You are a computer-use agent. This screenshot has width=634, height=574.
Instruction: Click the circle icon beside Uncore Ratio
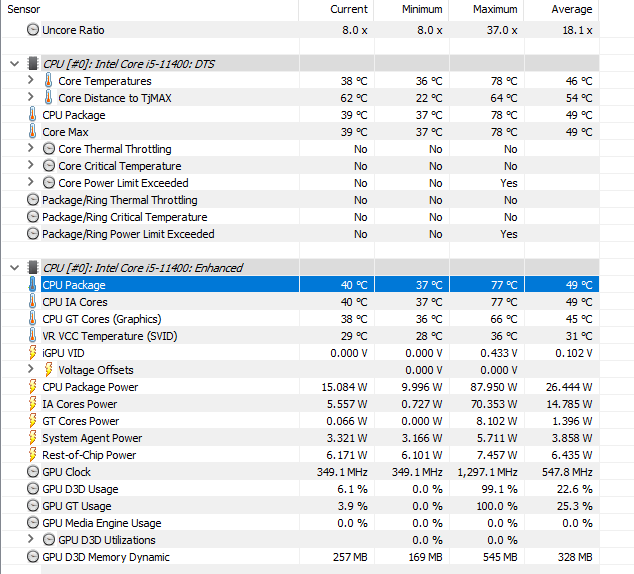pos(34,30)
